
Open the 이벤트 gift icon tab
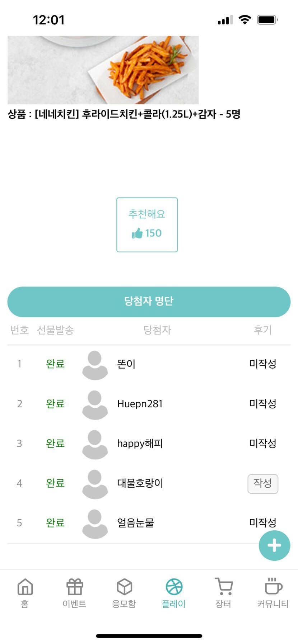coord(74,593)
